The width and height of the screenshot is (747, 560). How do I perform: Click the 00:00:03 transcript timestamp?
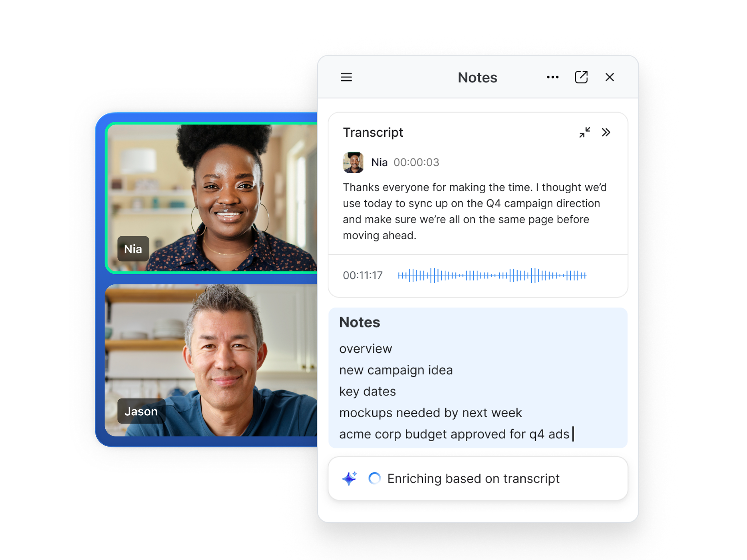pos(416,162)
